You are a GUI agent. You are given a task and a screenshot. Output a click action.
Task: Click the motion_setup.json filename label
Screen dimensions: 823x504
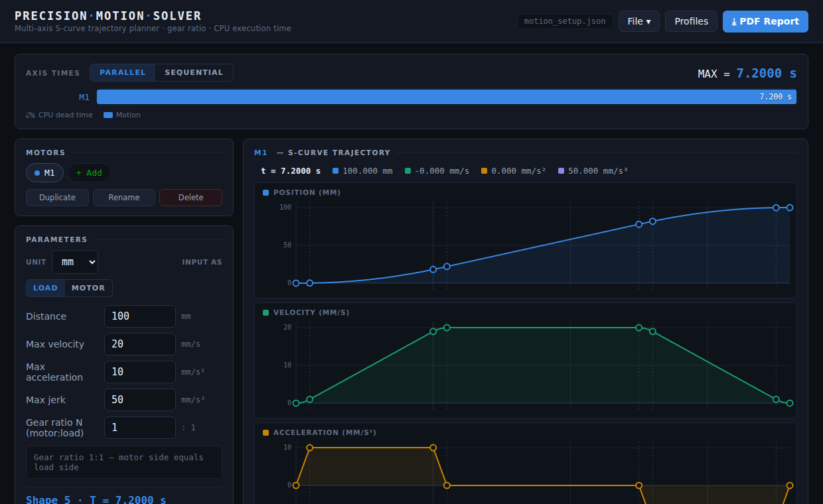coord(565,21)
